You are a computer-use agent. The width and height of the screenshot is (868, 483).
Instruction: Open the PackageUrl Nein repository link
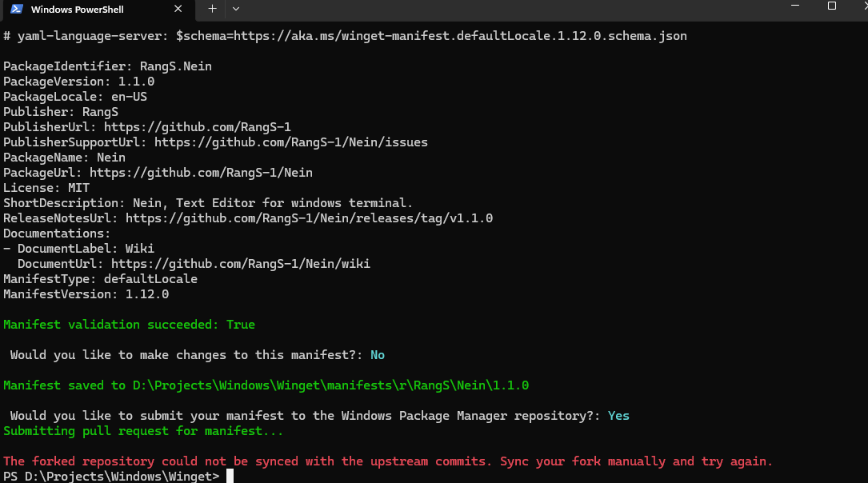point(201,173)
